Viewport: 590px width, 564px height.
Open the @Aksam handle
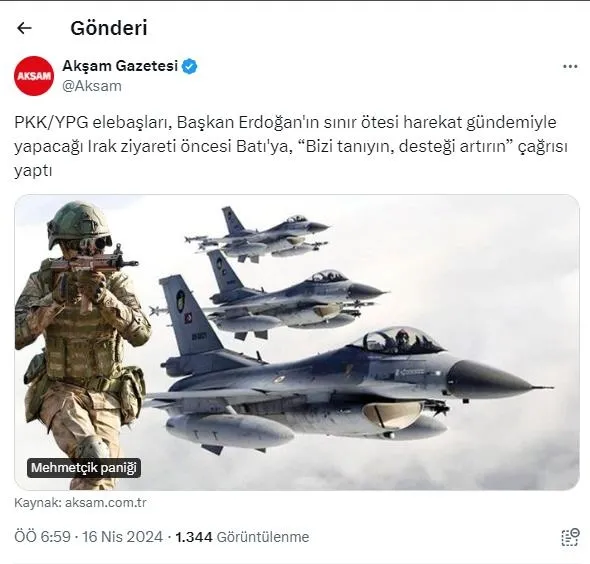click(92, 86)
